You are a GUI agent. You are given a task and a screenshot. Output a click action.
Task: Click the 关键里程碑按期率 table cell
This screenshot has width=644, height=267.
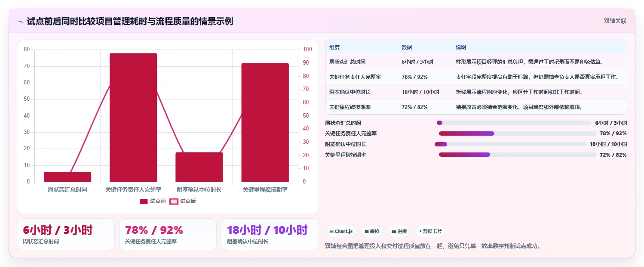point(362,107)
